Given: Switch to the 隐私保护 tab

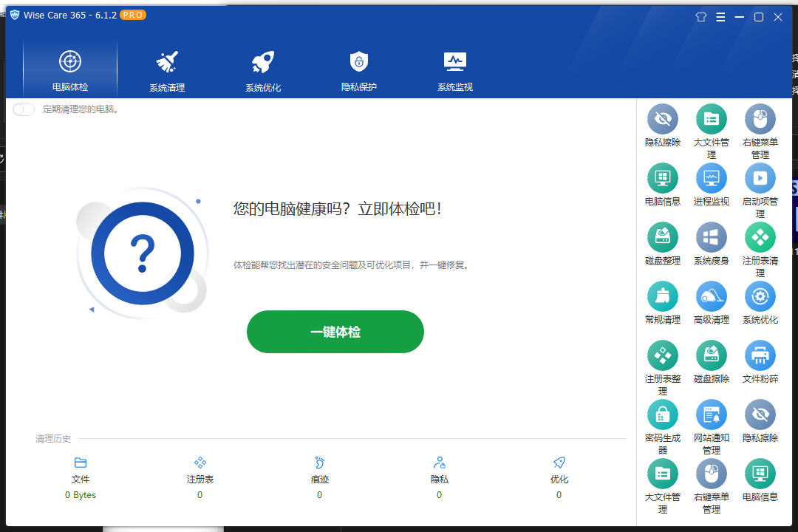Looking at the screenshot, I should [x=358, y=69].
